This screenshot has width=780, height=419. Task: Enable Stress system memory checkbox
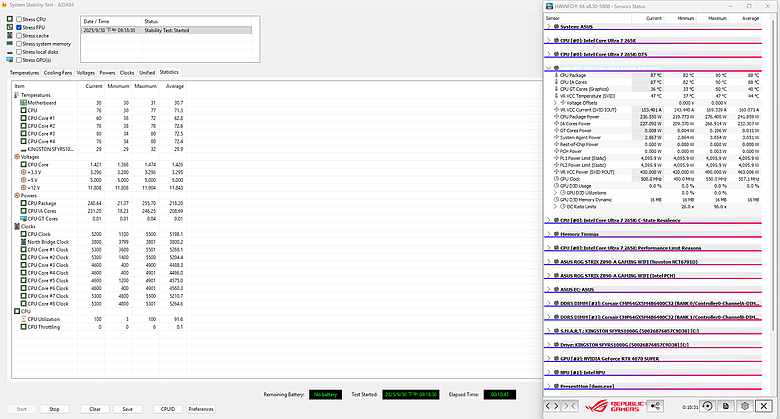19,44
